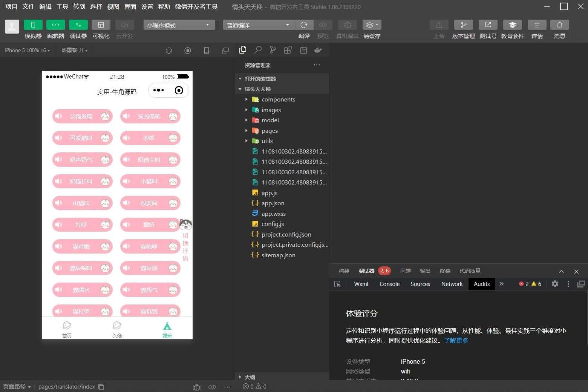This screenshot has width=588, height=392.
Task: Click the 了解更多 link in the Audits panel
Action: pyautogui.click(x=456, y=340)
